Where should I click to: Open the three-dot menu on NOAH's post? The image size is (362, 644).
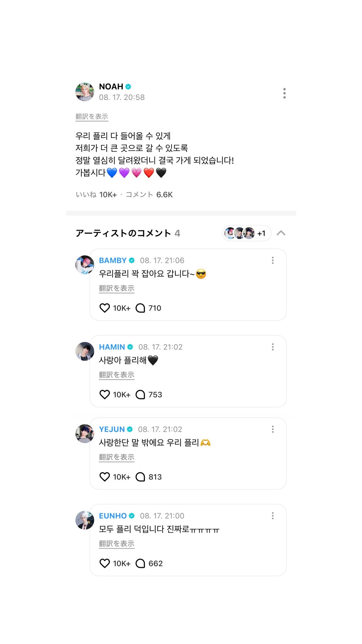(284, 93)
